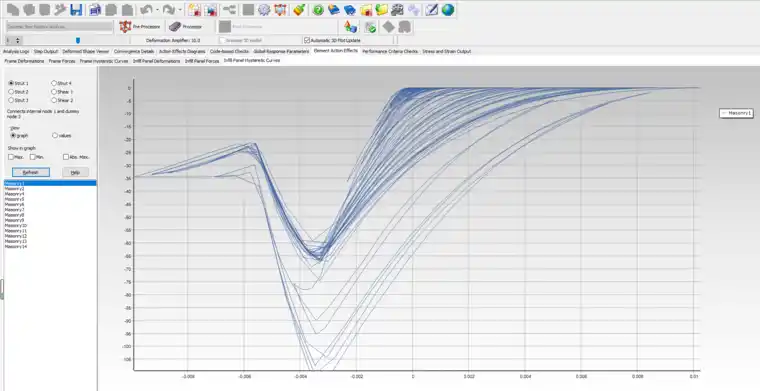Open the Frame Deformations sub-tab
The image size is (760, 391).
tap(24, 61)
